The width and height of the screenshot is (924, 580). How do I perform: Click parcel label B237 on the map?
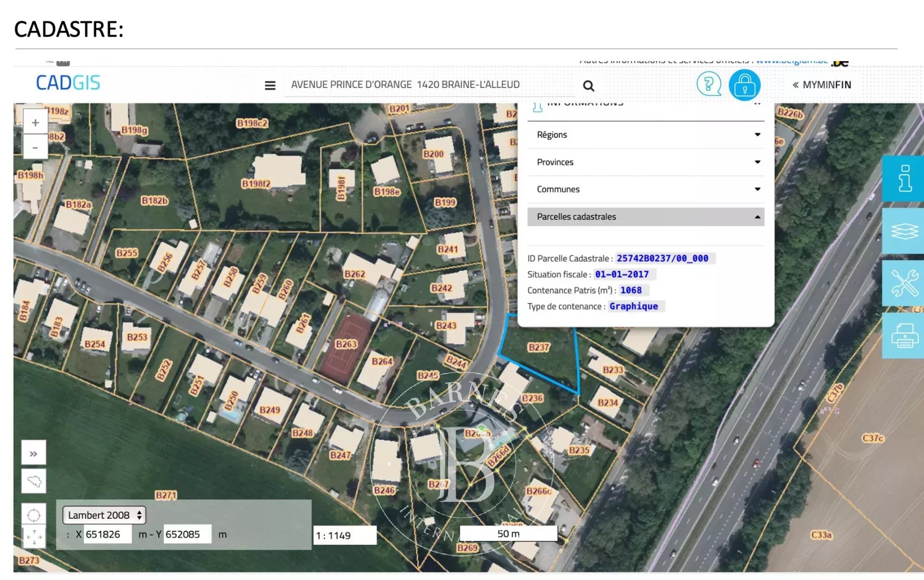click(539, 347)
